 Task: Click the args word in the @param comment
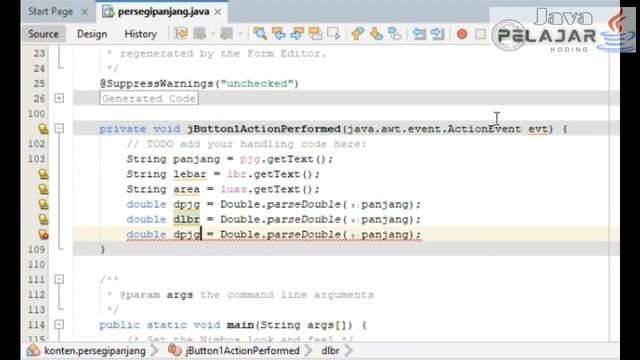pyautogui.click(x=180, y=295)
